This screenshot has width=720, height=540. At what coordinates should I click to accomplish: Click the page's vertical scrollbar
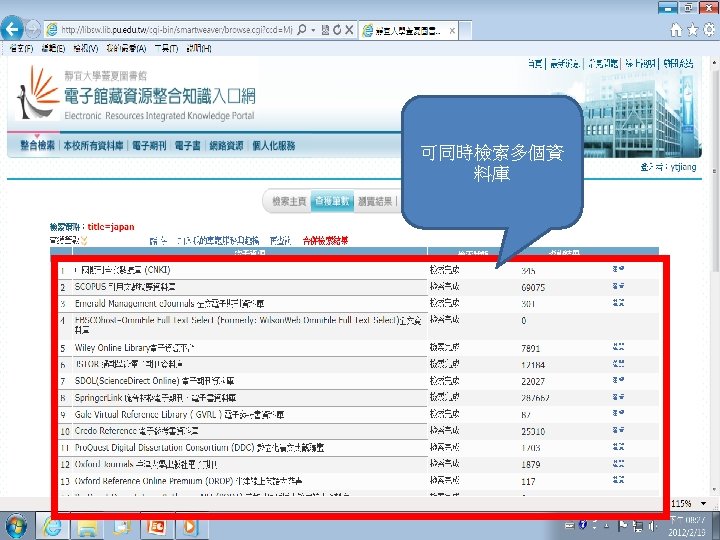(x=714, y=276)
